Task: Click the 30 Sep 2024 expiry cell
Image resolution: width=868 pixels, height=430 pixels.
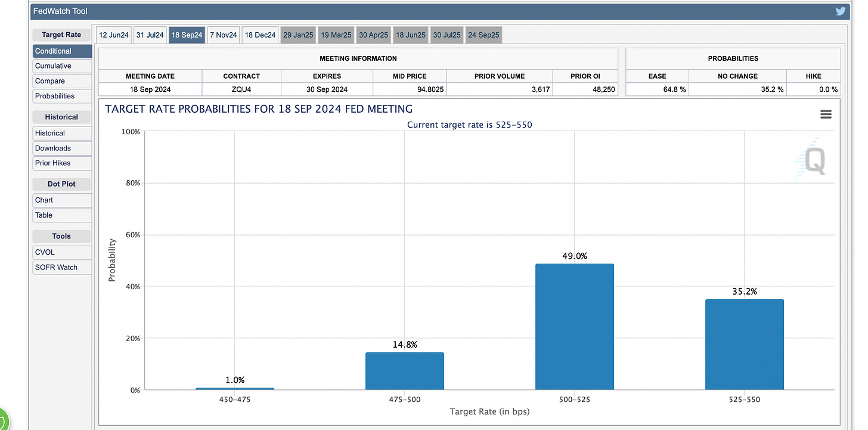Action: coord(327,90)
